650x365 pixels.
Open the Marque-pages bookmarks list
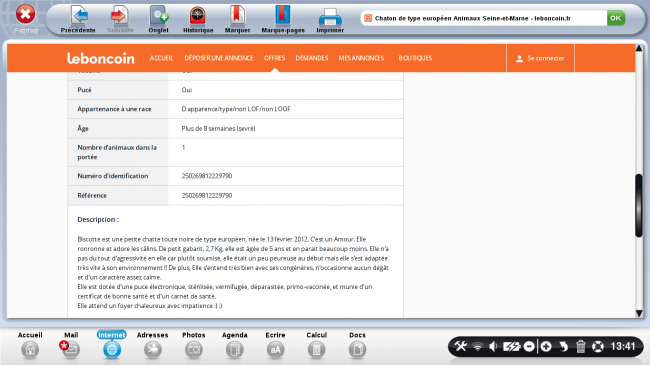coord(283,19)
